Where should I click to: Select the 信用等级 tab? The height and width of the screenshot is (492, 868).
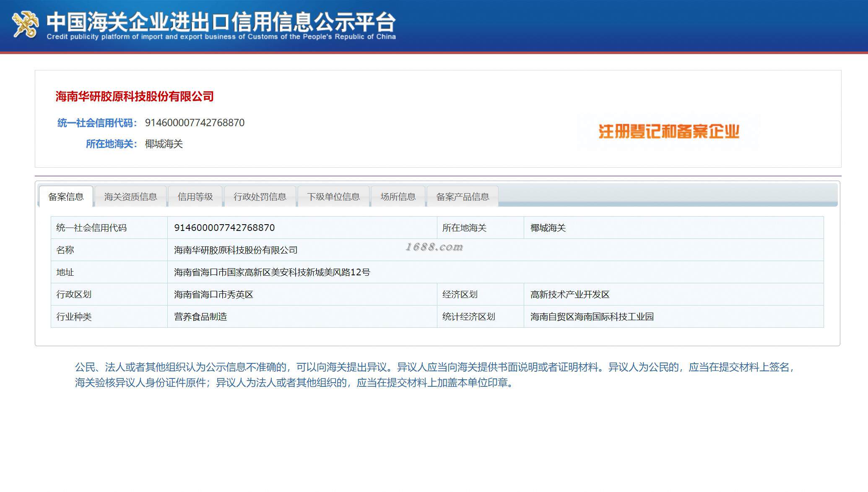coord(195,197)
